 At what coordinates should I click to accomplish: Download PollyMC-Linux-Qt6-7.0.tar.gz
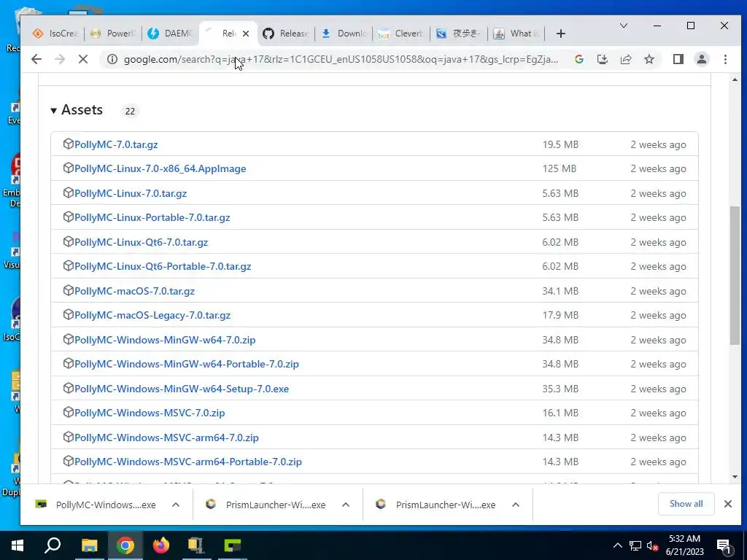pos(141,242)
